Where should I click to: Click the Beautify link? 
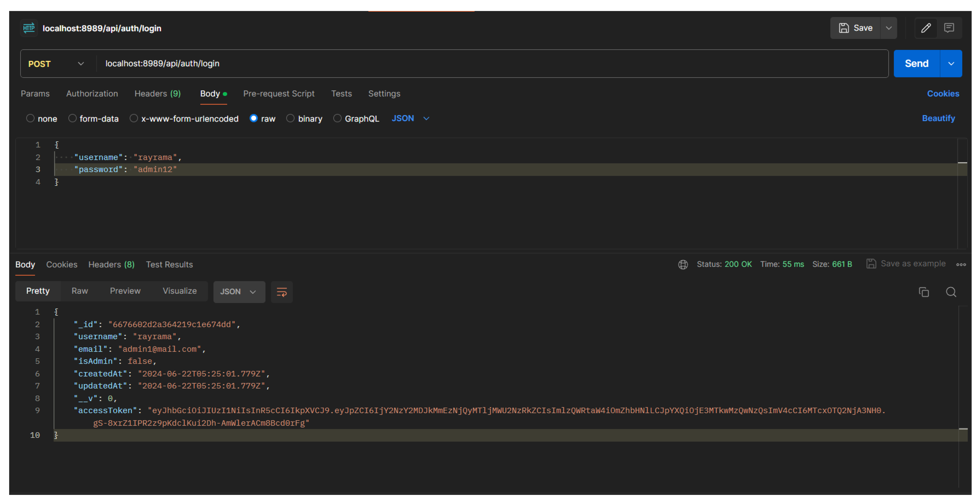click(938, 118)
